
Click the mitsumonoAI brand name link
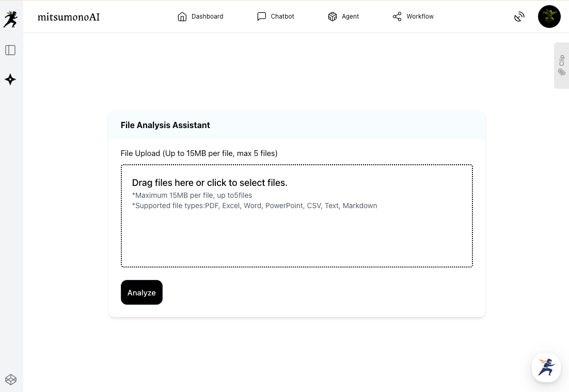pos(69,17)
